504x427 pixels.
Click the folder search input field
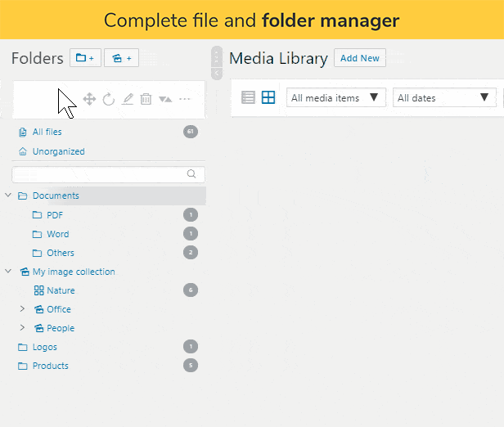click(x=102, y=174)
